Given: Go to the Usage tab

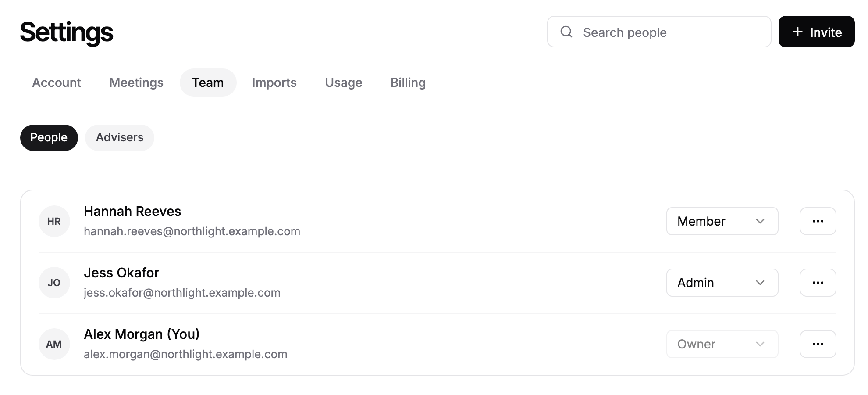Looking at the screenshot, I should tap(344, 83).
